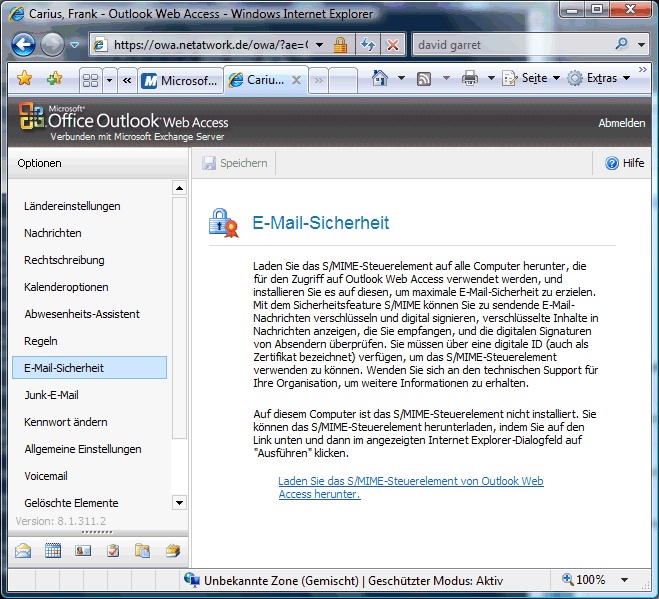The image size is (659, 599).
Task: Open Favorites Center star icon
Action: [x=24, y=78]
